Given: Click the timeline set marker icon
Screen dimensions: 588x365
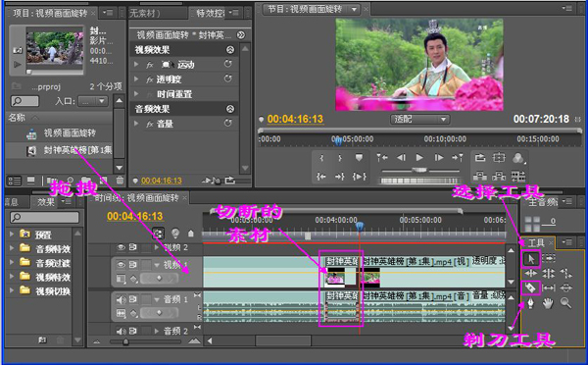Looking at the screenshot, I should [190, 234].
